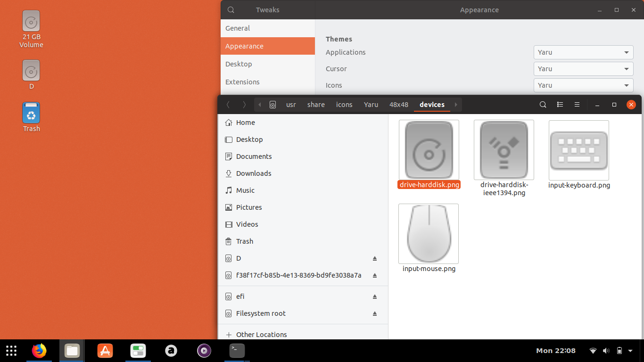Open the Firefox icon in the dock

(39, 351)
